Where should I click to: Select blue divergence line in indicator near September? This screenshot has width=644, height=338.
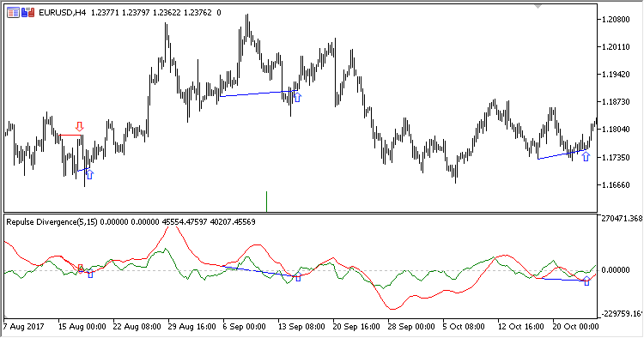click(x=259, y=272)
